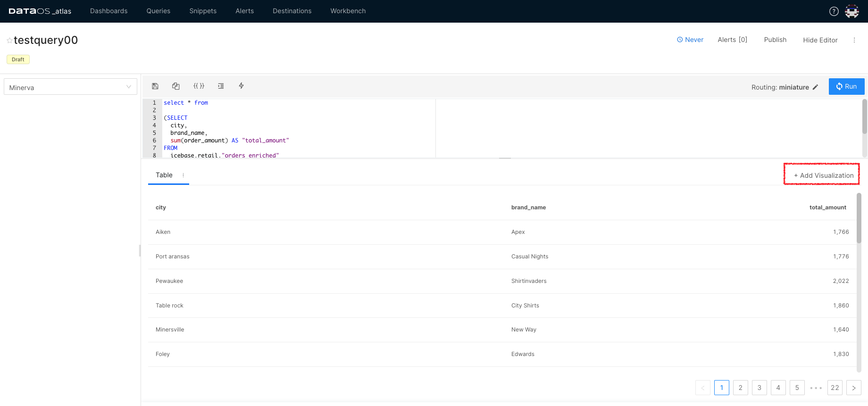
Task: Click the query title testquery00
Action: click(x=46, y=40)
